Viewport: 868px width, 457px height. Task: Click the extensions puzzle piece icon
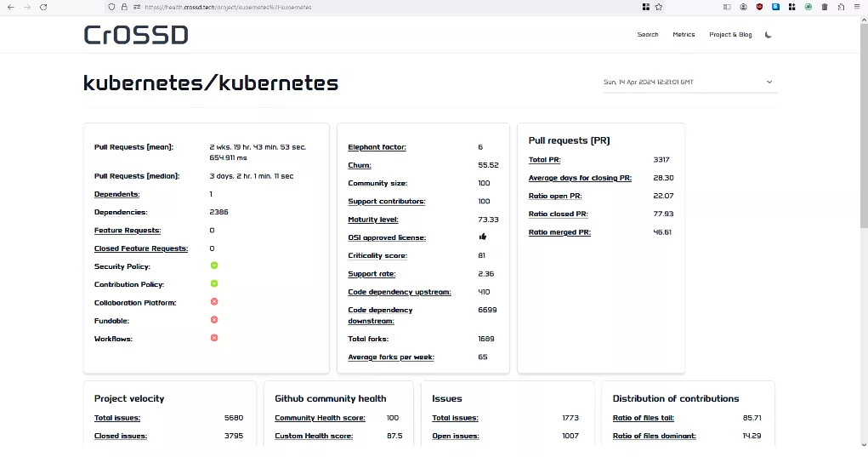tap(840, 7)
